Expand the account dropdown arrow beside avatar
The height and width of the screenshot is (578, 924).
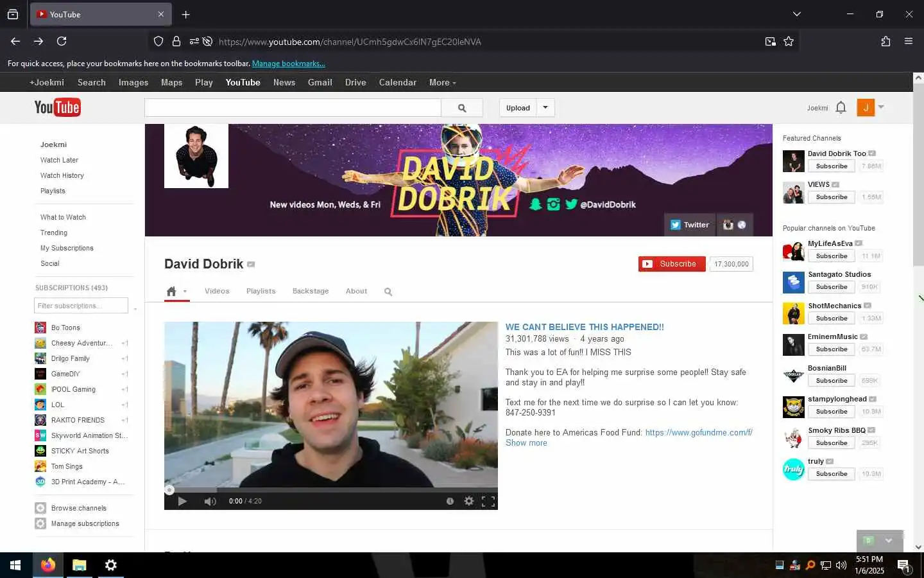tap(881, 107)
